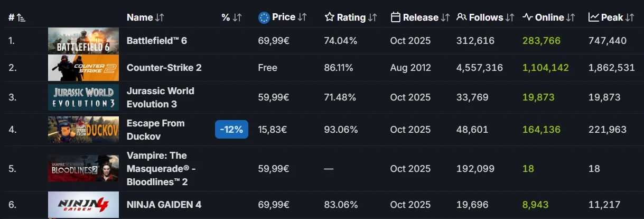Open Battlefield 6 game thumbnail

pyautogui.click(x=83, y=41)
